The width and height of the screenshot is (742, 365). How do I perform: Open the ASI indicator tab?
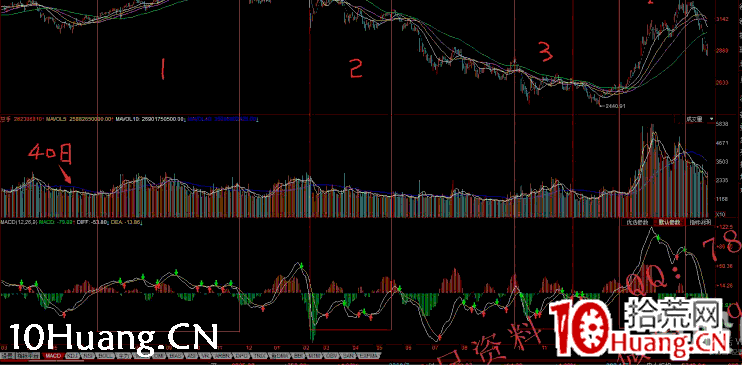[191, 356]
